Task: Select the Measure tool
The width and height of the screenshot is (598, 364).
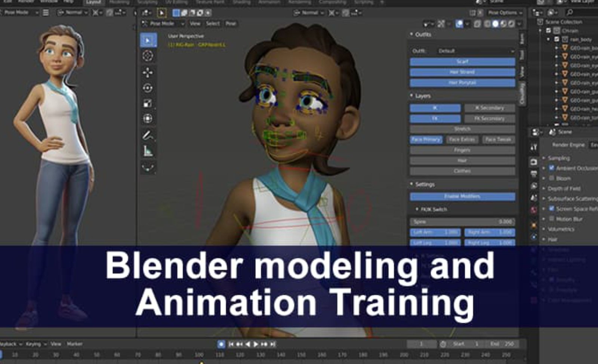Action: tap(148, 151)
